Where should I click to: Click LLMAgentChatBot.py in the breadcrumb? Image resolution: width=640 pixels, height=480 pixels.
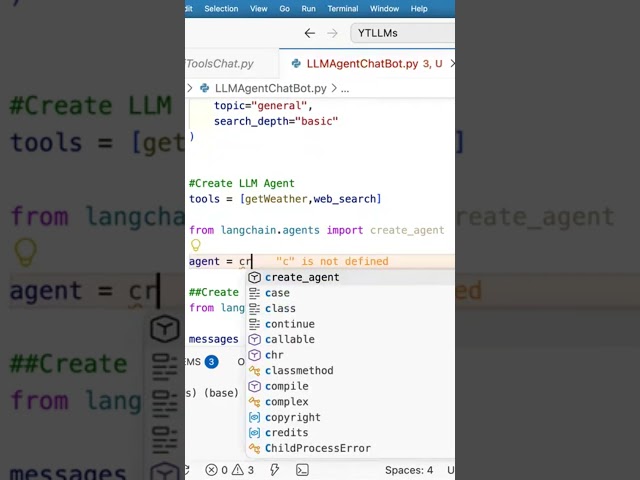click(271, 88)
